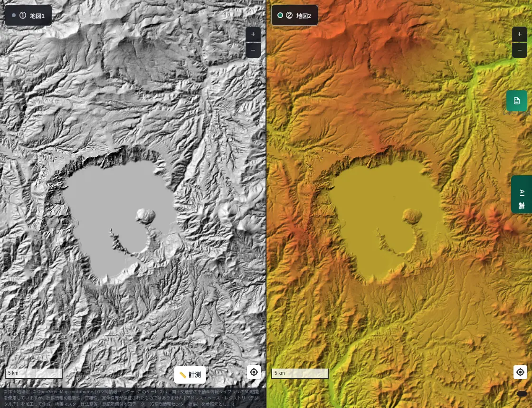
Task: Select the 地図2 panel label
Action: tap(295, 15)
